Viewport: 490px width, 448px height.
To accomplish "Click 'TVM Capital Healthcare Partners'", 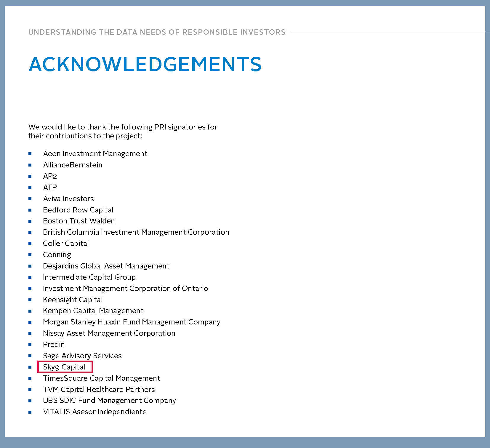I will point(99,390).
